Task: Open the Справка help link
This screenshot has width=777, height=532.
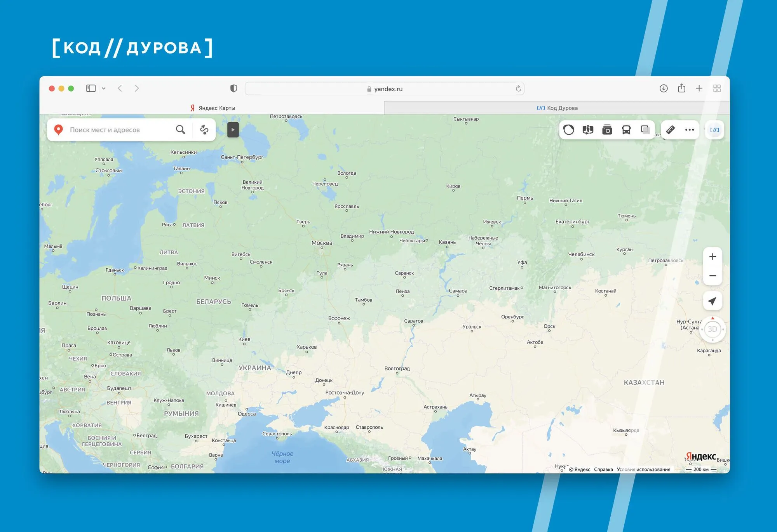Action: (603, 469)
